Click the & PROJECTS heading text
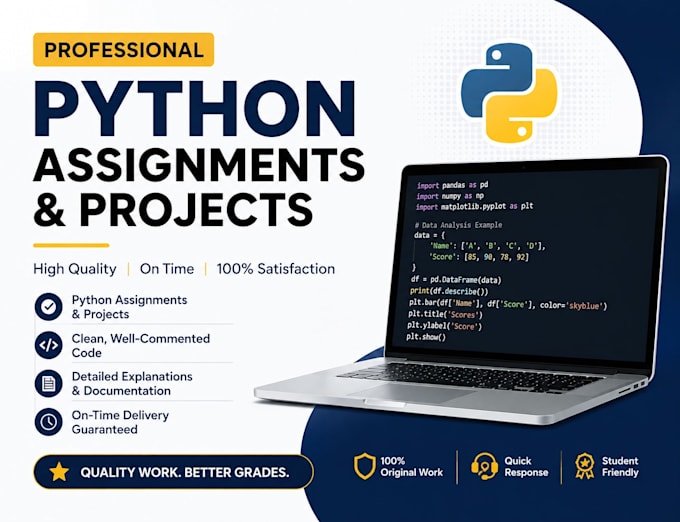This screenshot has height=522, width=680. (173, 209)
